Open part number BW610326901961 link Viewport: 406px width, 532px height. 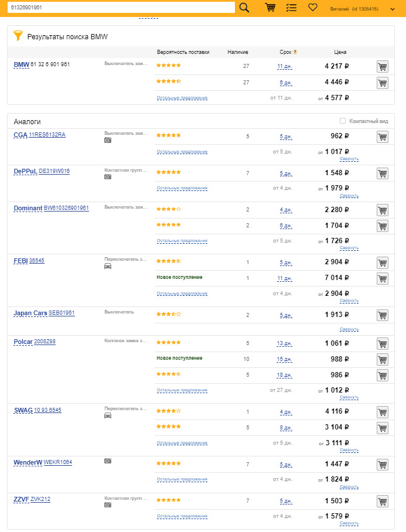coord(66,208)
